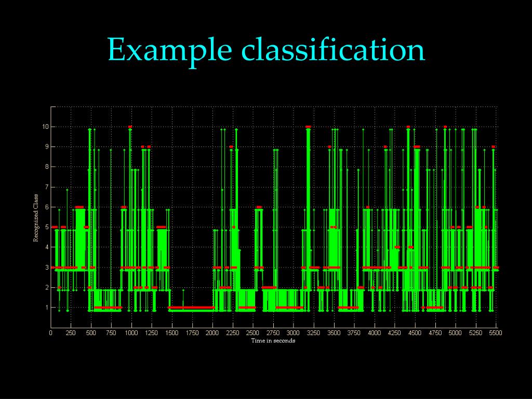The height and width of the screenshot is (399, 532).
Task: Click the y-axis tick label 7
Action: pyautogui.click(x=47, y=187)
